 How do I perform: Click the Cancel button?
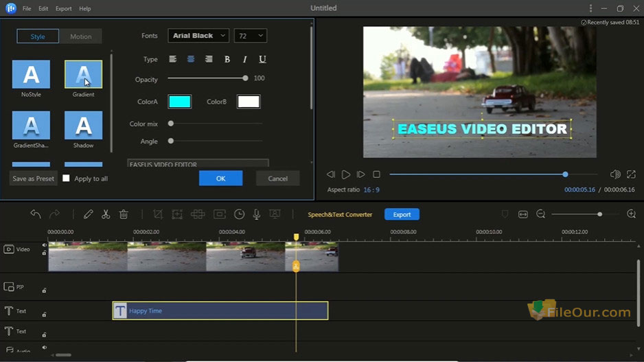click(277, 179)
